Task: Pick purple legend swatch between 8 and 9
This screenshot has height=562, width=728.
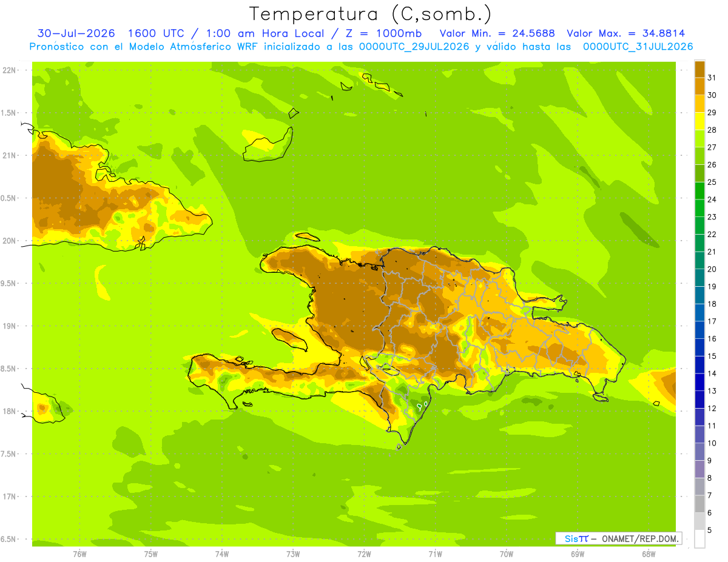Action: click(x=699, y=469)
